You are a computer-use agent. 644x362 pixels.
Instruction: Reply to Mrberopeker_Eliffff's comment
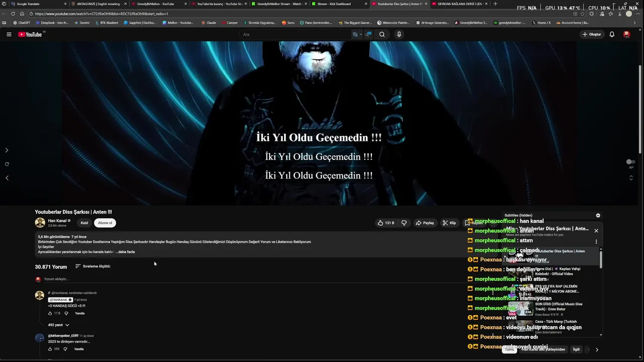coord(79,349)
